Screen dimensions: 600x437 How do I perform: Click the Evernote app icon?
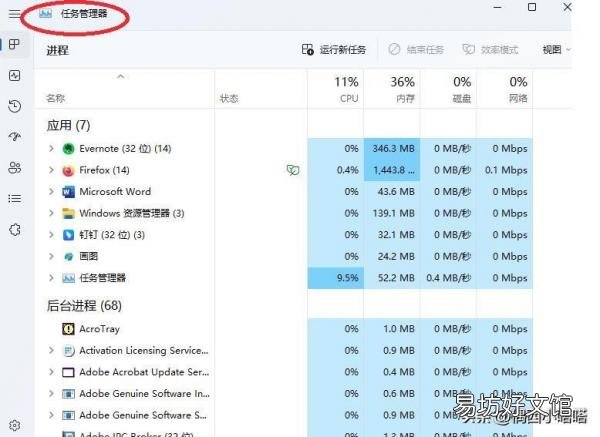[x=68, y=148]
